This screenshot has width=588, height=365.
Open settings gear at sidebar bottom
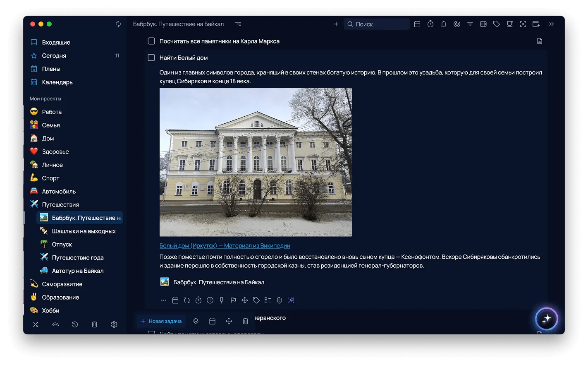pyautogui.click(x=114, y=324)
